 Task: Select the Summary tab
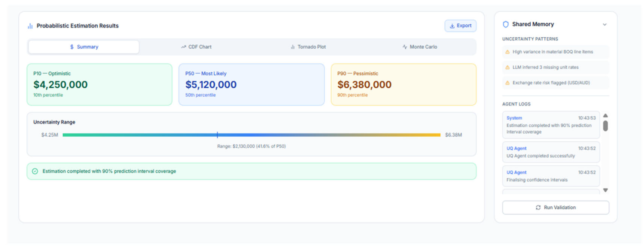(84, 47)
